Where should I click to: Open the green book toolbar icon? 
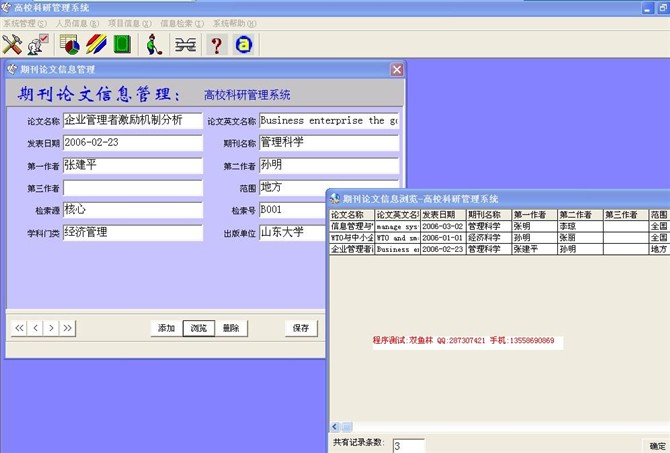[x=122, y=44]
